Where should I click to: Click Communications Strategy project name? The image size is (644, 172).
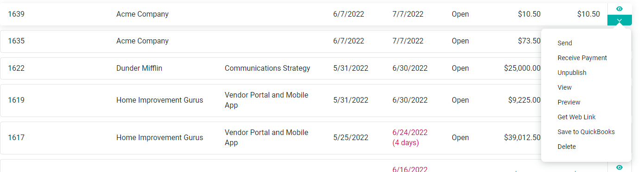click(267, 68)
